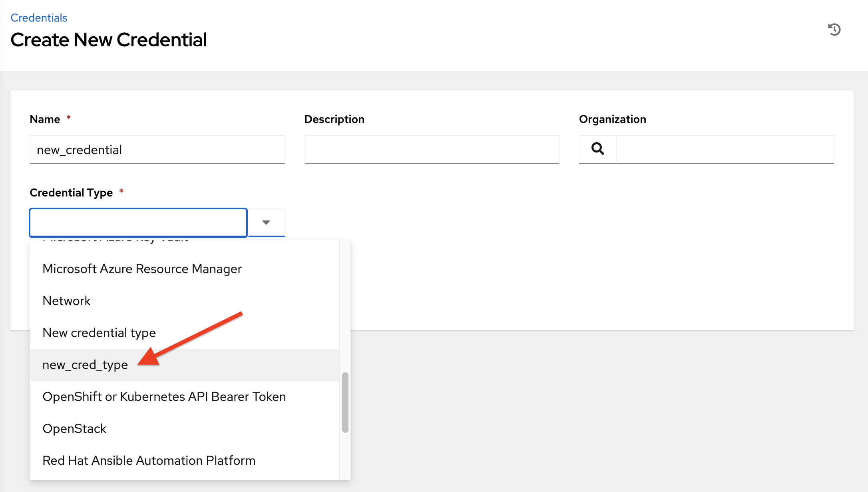The image size is (868, 492).
Task: Click the Create New Credential heading
Action: [x=109, y=40]
